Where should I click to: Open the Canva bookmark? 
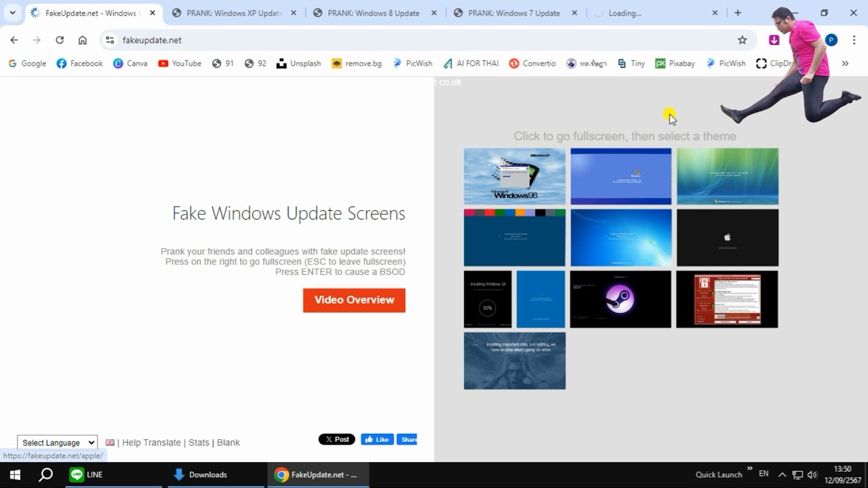(x=130, y=63)
